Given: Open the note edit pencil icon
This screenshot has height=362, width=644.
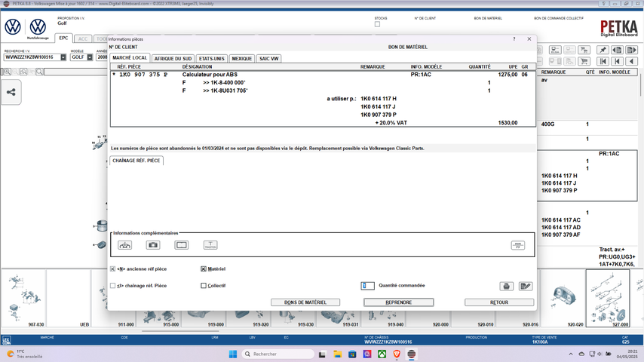Looking at the screenshot, I should click(x=526, y=286).
